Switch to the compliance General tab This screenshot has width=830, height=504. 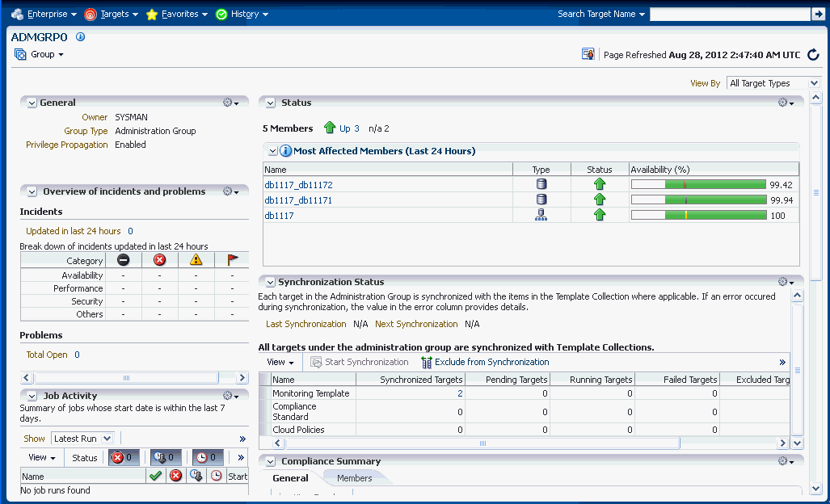pyautogui.click(x=290, y=478)
